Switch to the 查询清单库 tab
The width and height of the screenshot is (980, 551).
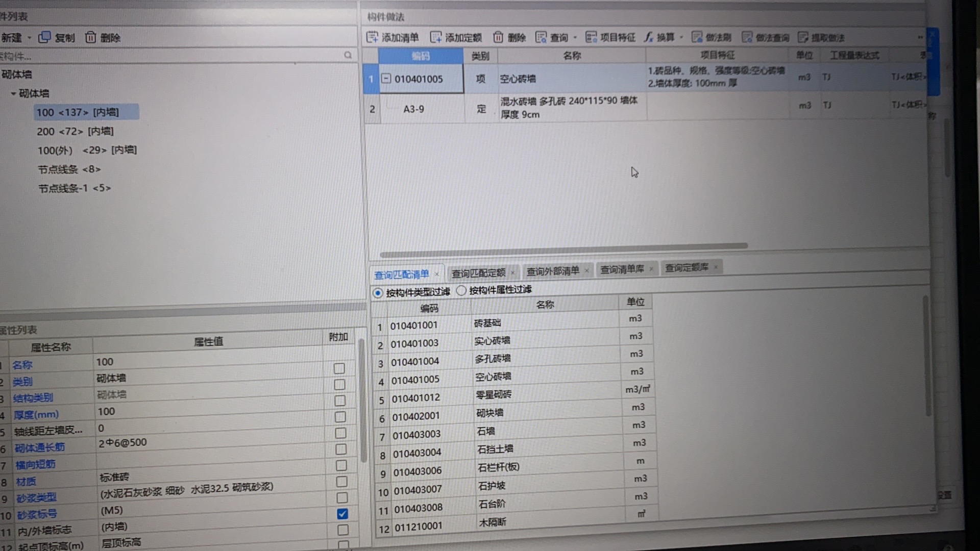[622, 269]
